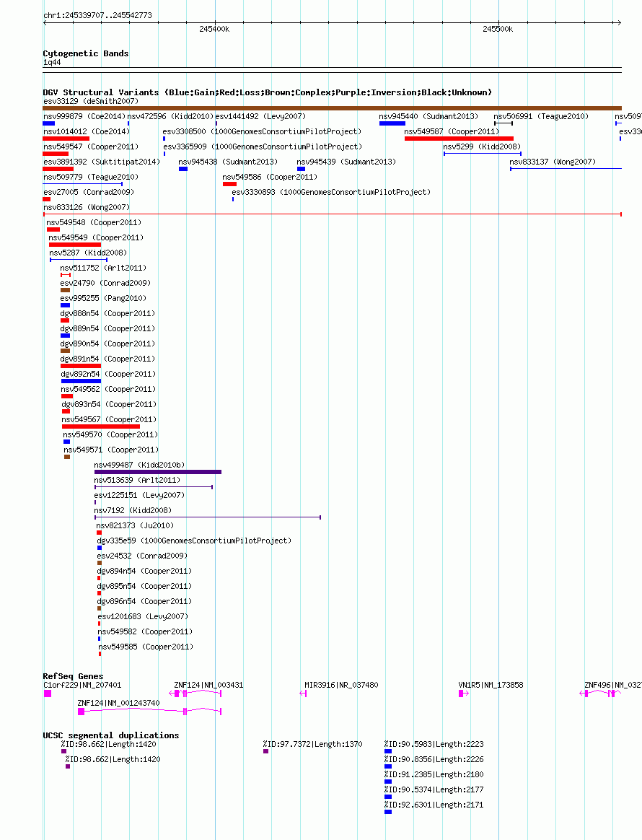Click the esv1201683 (Levy2007) label
This screenshot has height=840, width=642.
coord(143,616)
